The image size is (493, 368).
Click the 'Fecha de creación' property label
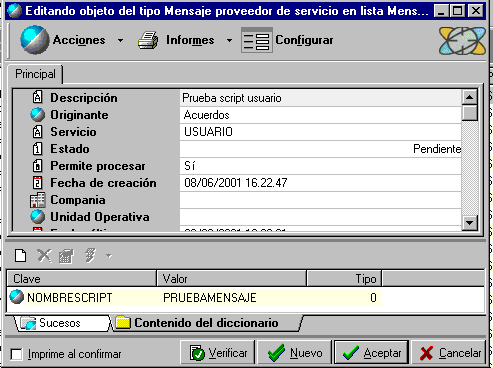103,183
